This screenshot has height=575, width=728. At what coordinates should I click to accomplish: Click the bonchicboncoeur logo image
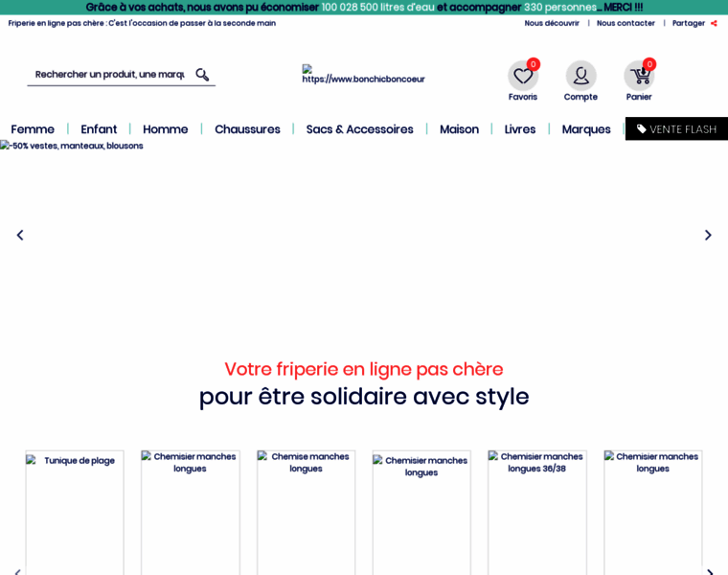[x=364, y=75]
